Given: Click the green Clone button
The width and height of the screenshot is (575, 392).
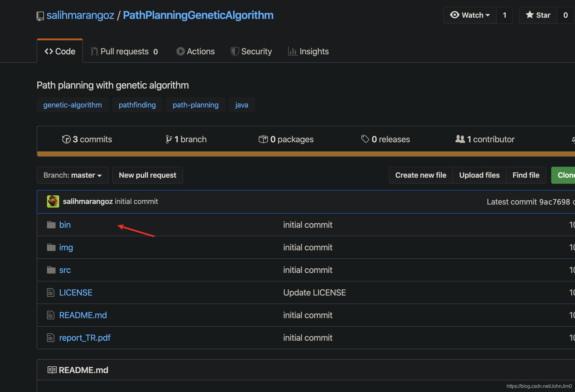Looking at the screenshot, I should coord(563,175).
